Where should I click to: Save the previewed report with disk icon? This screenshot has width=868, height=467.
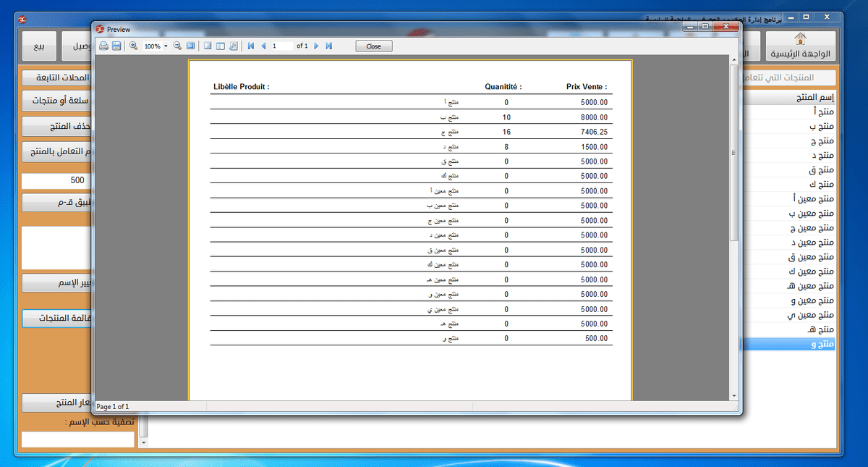(116, 46)
